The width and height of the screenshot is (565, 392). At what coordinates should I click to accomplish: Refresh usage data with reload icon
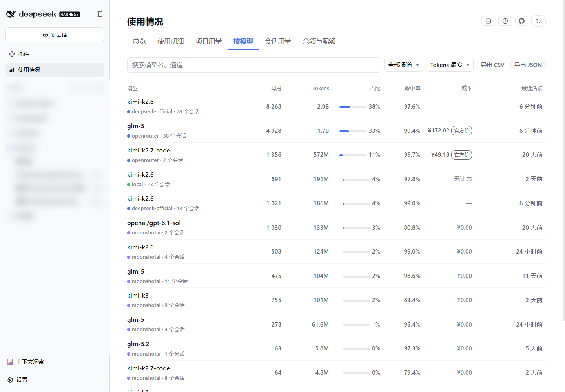pos(538,21)
